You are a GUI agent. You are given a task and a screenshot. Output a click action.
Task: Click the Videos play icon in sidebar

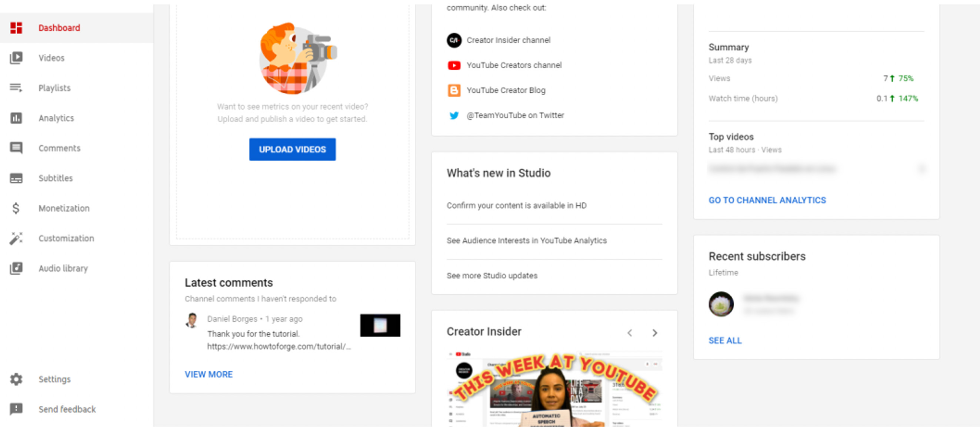click(16, 58)
